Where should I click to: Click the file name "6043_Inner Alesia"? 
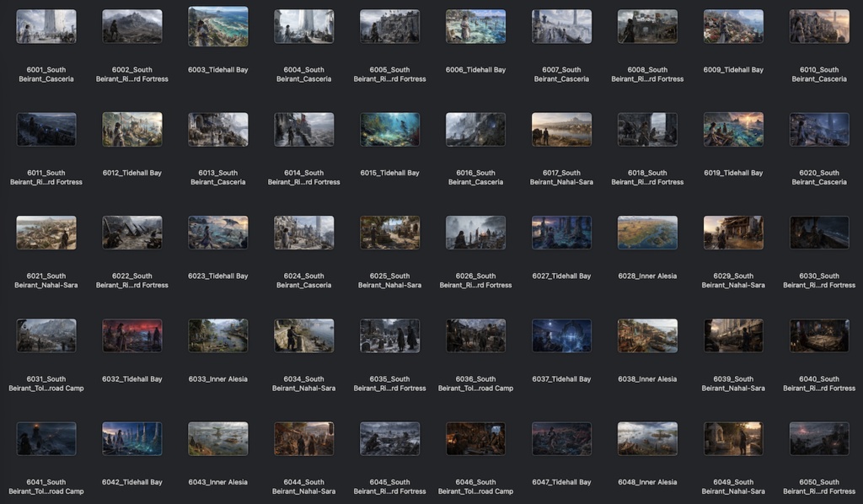pyautogui.click(x=218, y=482)
